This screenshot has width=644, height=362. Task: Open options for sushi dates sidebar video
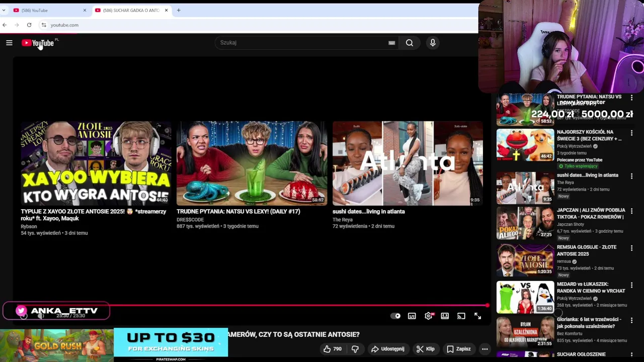tap(631, 176)
